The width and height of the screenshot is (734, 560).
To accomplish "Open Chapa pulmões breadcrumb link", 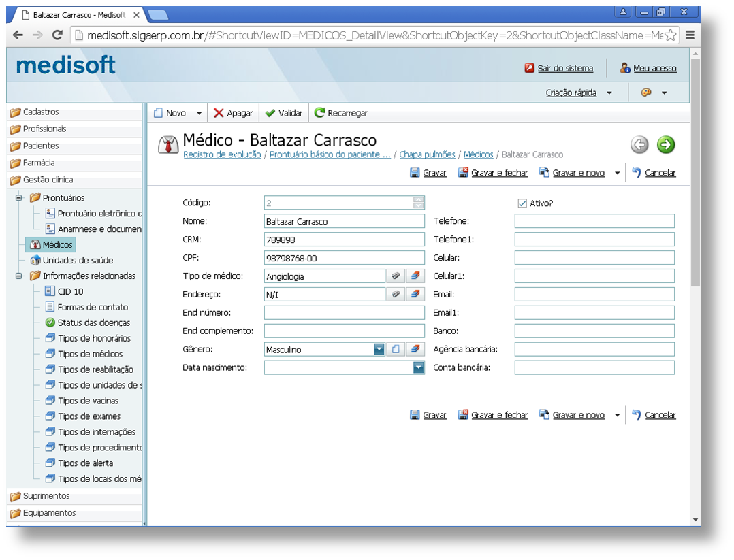I will 427,154.
